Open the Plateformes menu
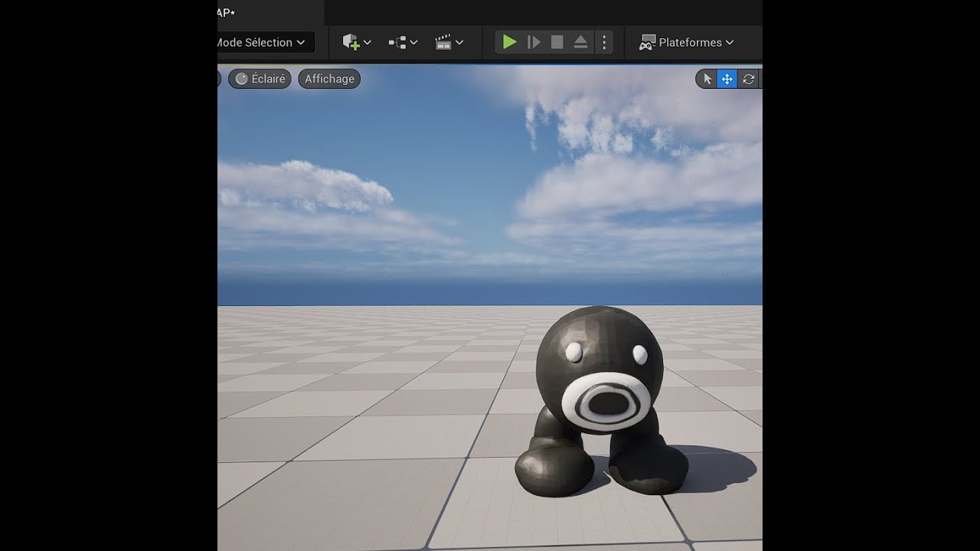The width and height of the screenshot is (980, 551). [687, 42]
